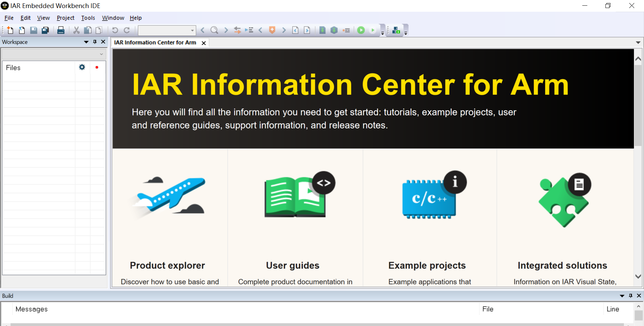
Task: Click the Previous Bookmark arrow icon
Action: pos(261,30)
